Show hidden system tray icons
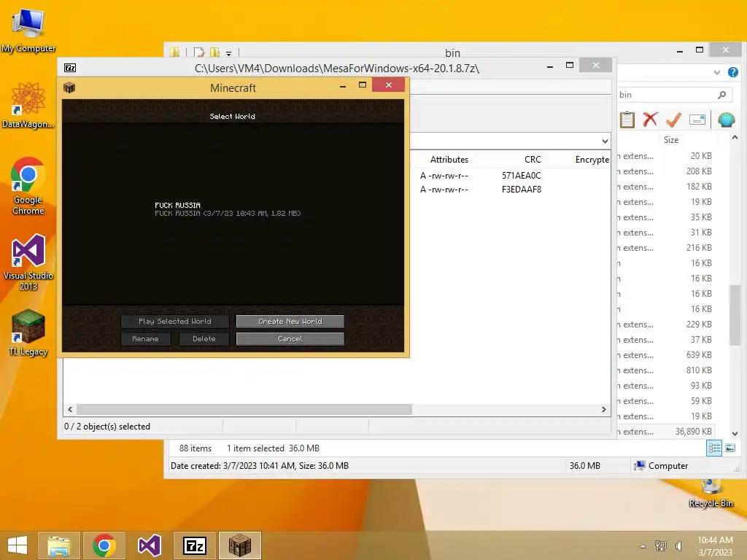Viewport: 747px width, 560px height. tap(643, 546)
